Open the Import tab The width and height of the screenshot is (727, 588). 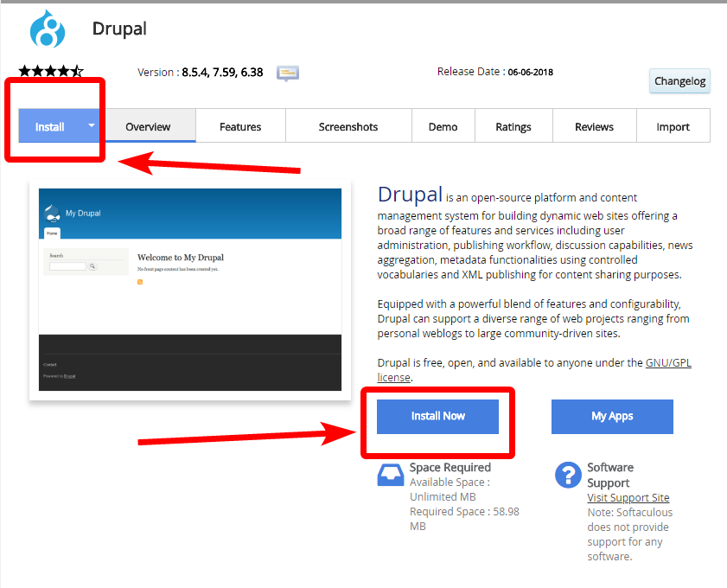pyautogui.click(x=673, y=126)
